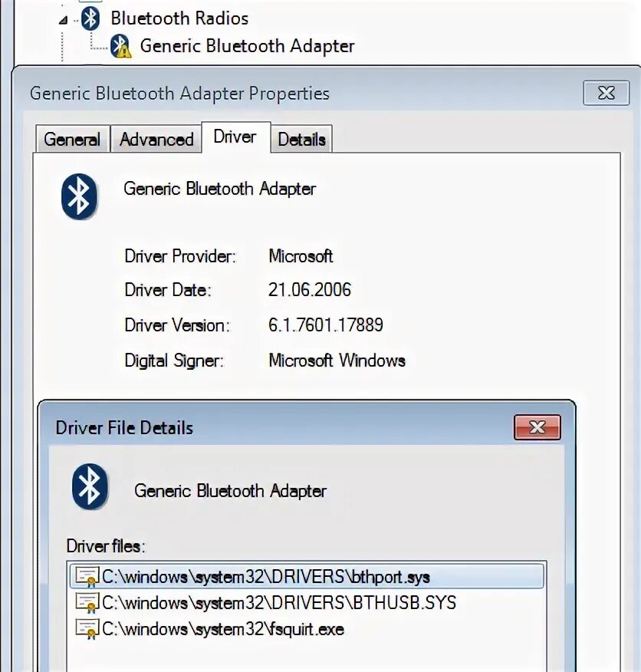Click the Bluetooth icon in Driver File Details
This screenshot has width=641, height=672.
click(90, 486)
